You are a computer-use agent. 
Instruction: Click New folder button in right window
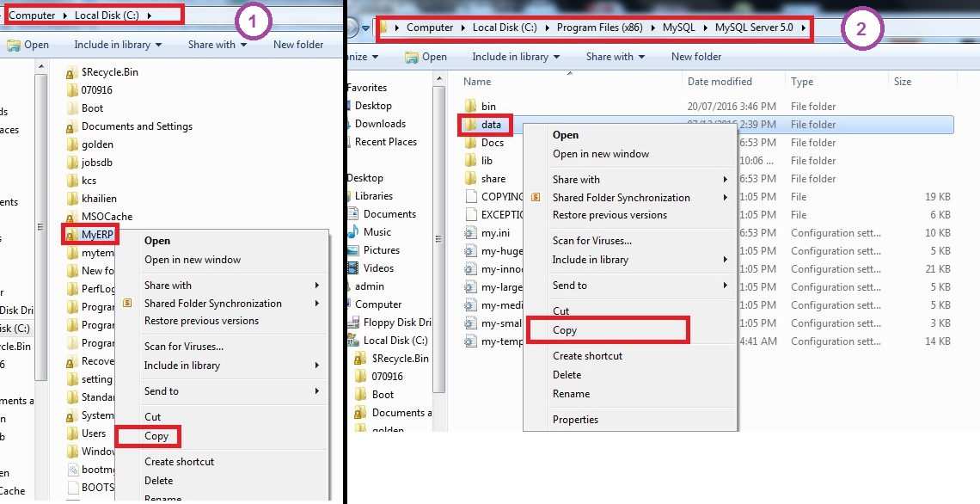click(x=696, y=57)
